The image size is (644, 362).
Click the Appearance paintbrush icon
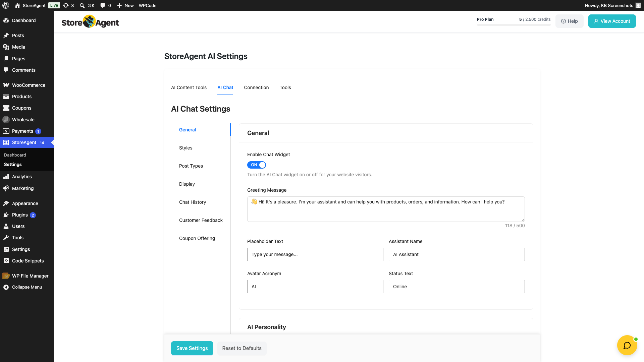pyautogui.click(x=6, y=203)
